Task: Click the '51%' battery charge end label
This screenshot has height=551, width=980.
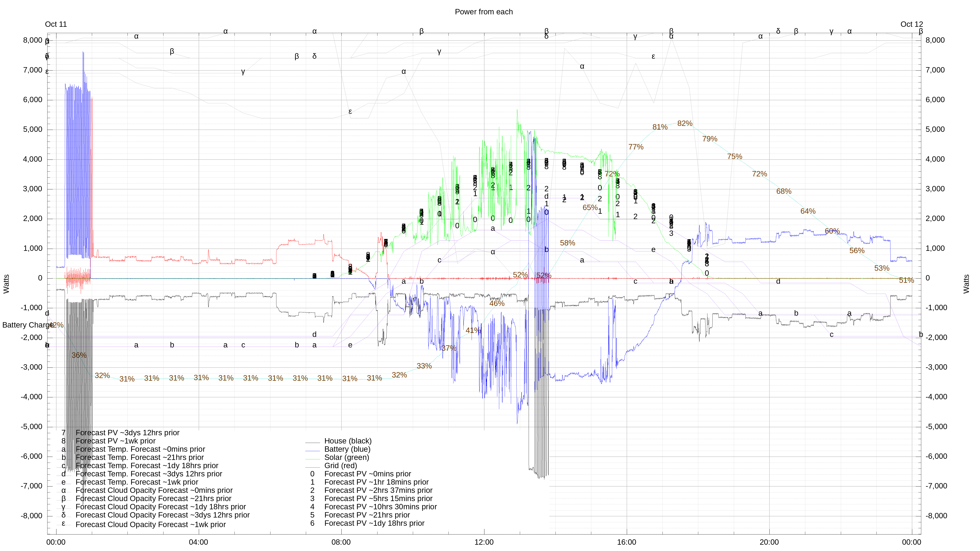Action: [906, 280]
